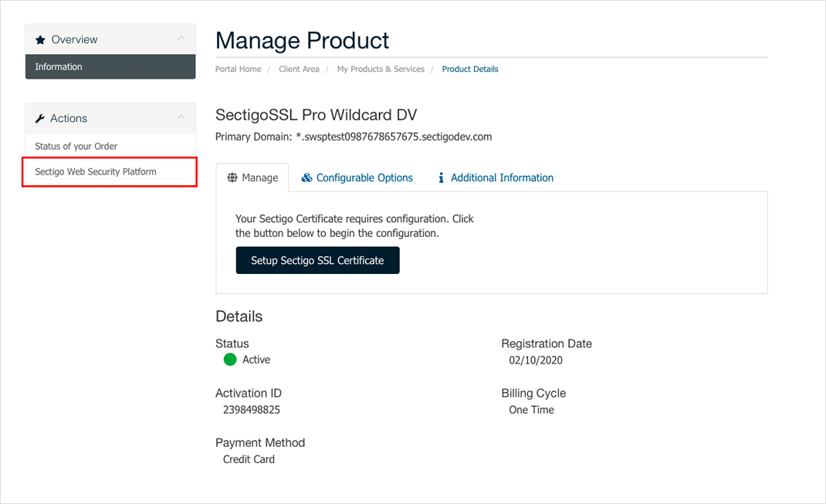Image resolution: width=826 pixels, height=504 pixels.
Task: View Status of your Order
Action: tap(76, 146)
